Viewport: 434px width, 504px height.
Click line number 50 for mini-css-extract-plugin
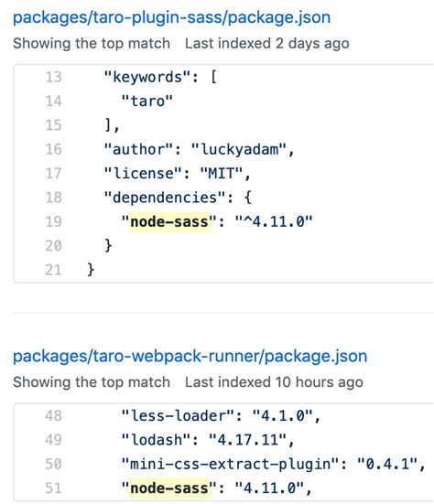[53, 464]
